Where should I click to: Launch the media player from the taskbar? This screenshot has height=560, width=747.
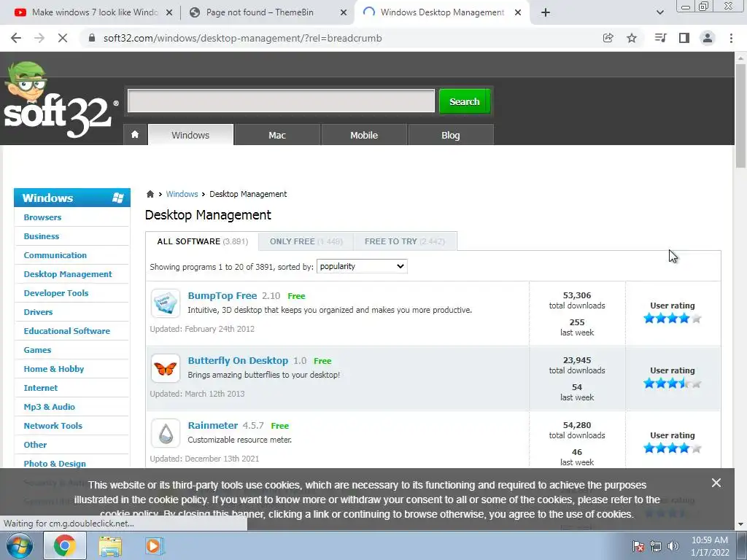pos(153,545)
